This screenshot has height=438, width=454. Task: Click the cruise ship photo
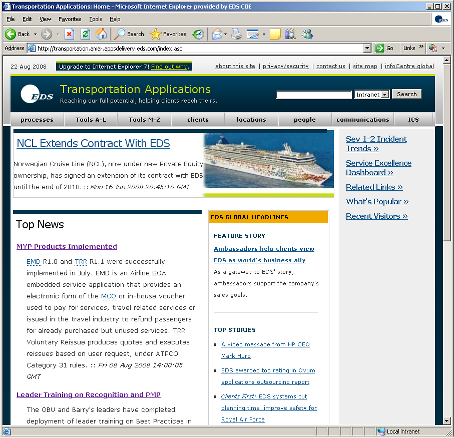[x=269, y=160]
